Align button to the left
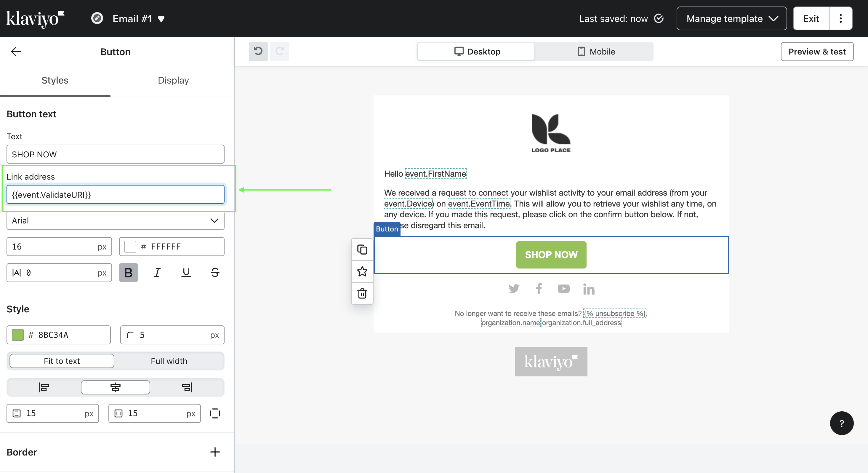The width and height of the screenshot is (868, 473). [x=44, y=387]
